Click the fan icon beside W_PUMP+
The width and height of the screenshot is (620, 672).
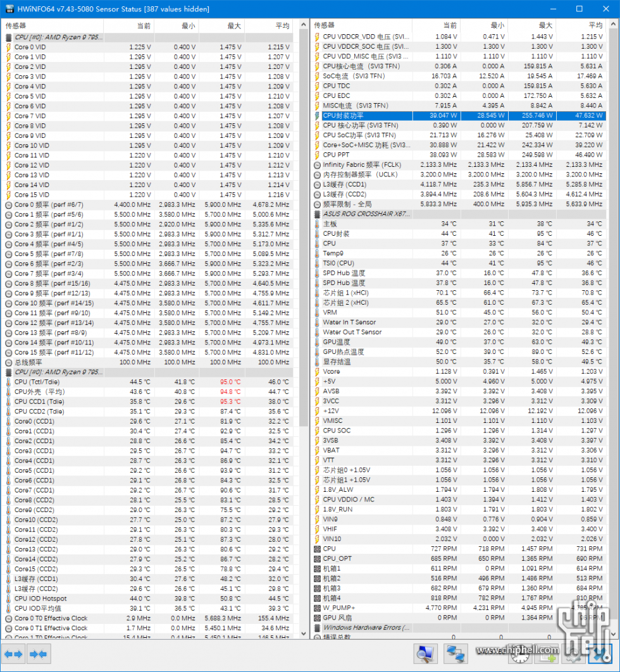317,608
